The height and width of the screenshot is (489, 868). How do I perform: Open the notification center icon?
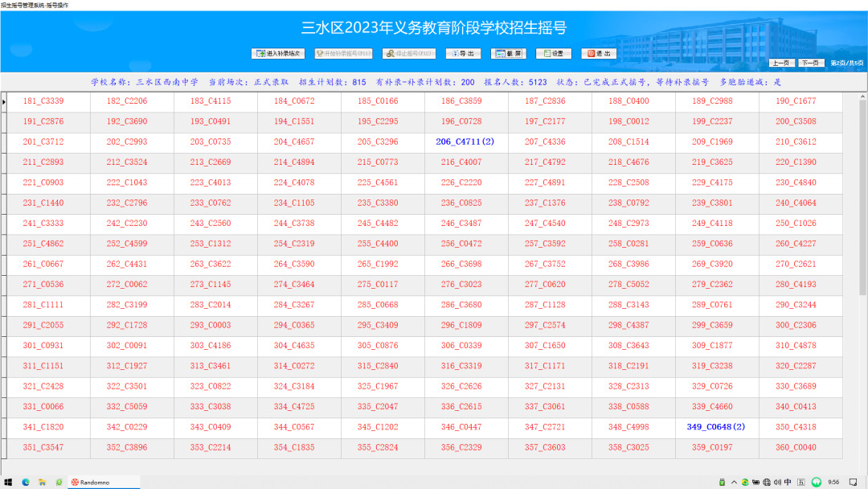[853, 483]
